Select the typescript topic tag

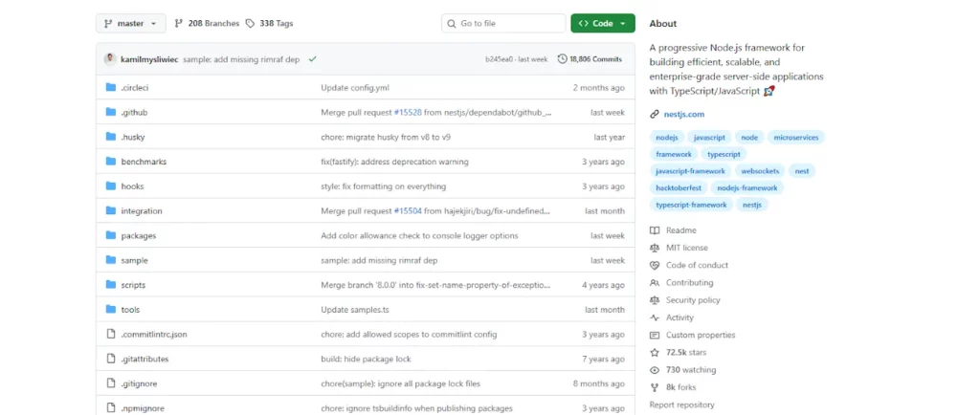pyautogui.click(x=724, y=154)
